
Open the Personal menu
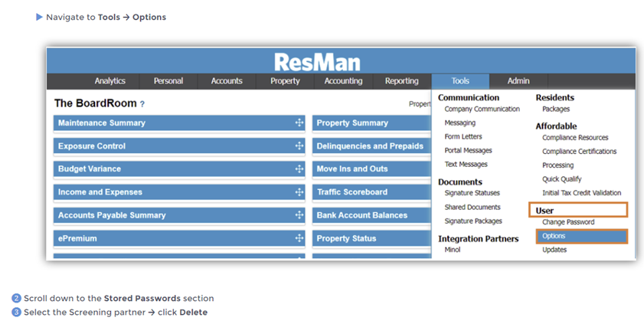coord(168,81)
